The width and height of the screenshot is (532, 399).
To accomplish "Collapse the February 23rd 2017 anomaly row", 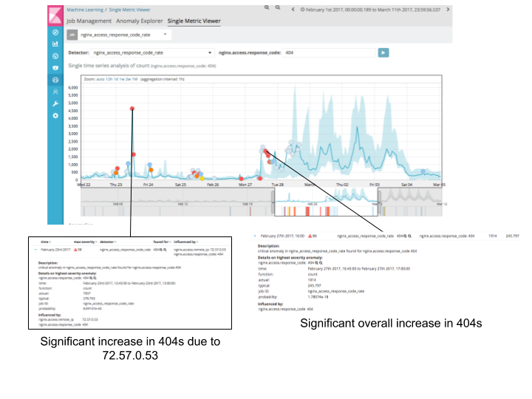I will pos(35,250).
